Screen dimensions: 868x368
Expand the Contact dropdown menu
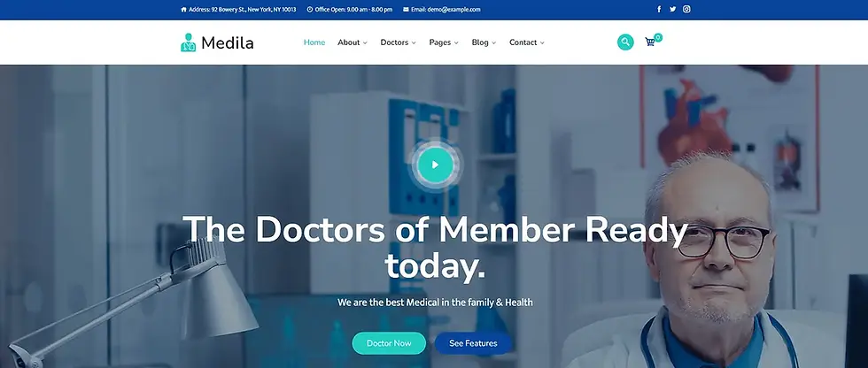point(527,42)
